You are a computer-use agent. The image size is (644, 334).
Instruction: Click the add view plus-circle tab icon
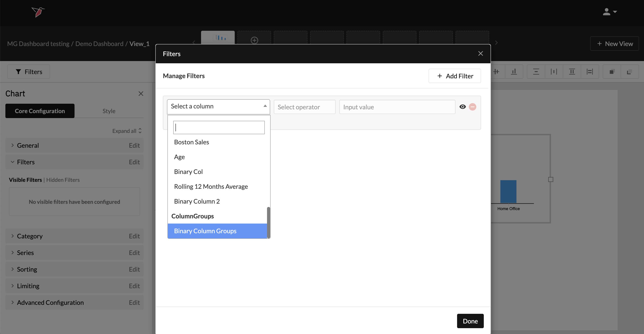coord(254,40)
